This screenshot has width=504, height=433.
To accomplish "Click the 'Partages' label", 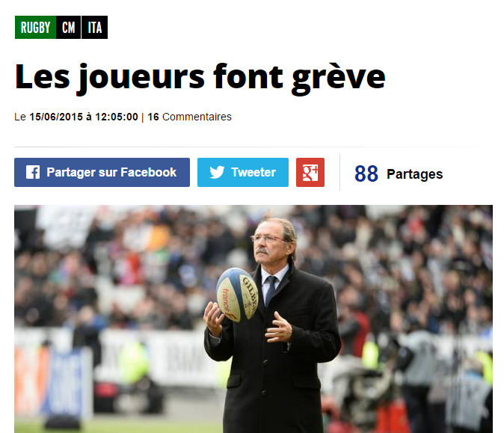I will (415, 174).
